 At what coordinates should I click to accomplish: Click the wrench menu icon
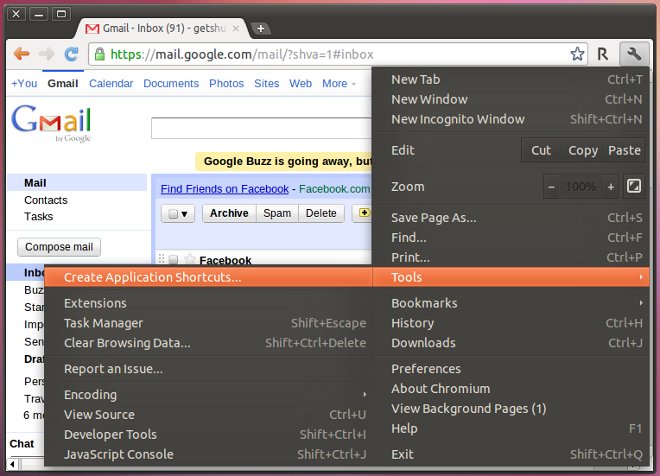coord(634,54)
